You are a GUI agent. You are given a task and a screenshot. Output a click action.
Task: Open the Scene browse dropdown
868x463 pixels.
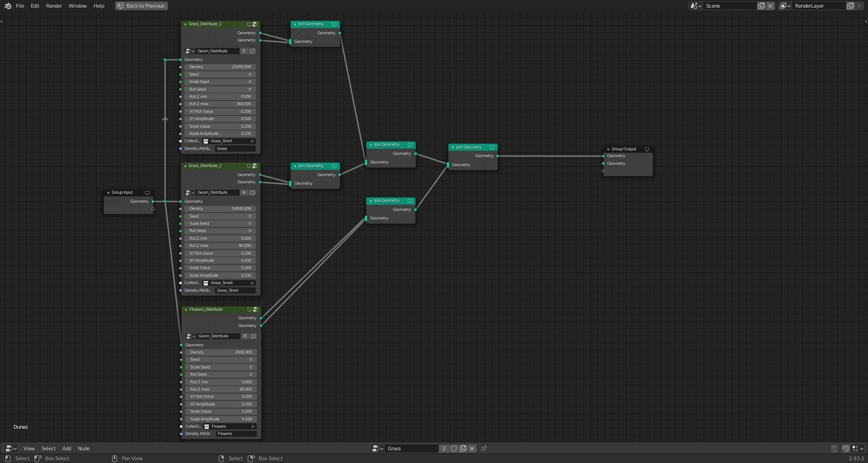click(x=696, y=6)
